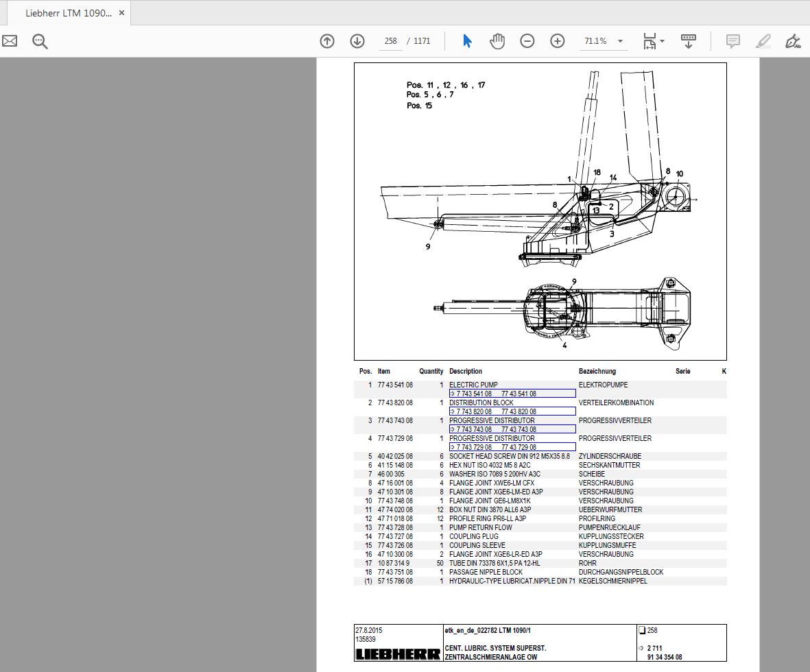The image size is (810, 672).
Task: Go to next page with down arrow
Action: click(357, 41)
